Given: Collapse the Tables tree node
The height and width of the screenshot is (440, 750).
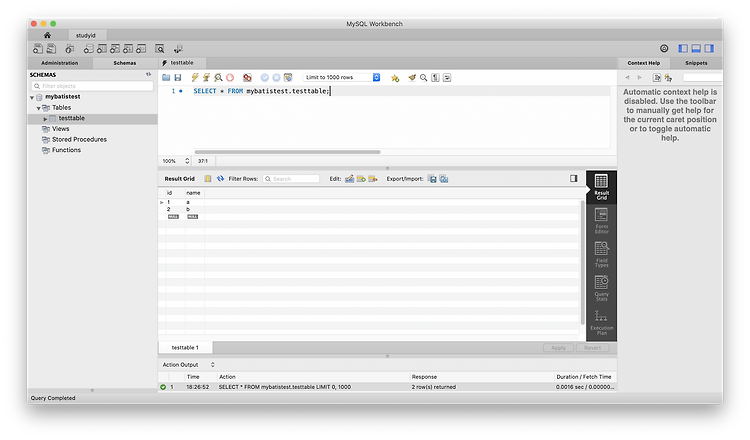Looking at the screenshot, I should [x=39, y=108].
